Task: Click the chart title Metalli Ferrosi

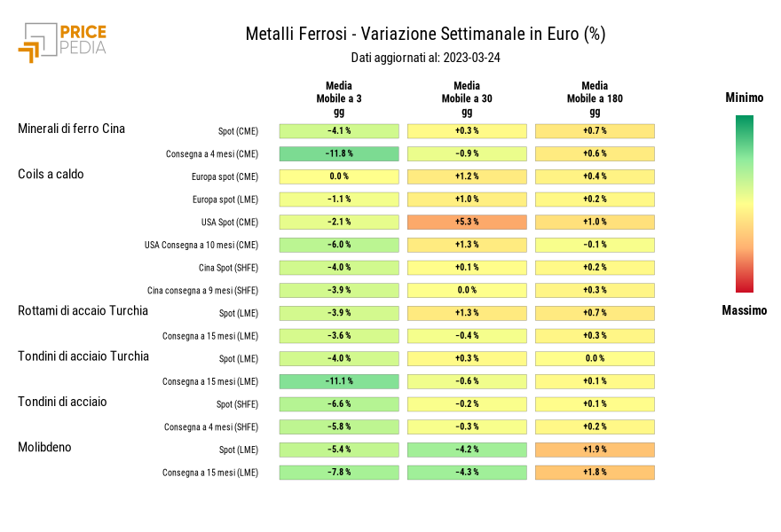Action: (425, 35)
